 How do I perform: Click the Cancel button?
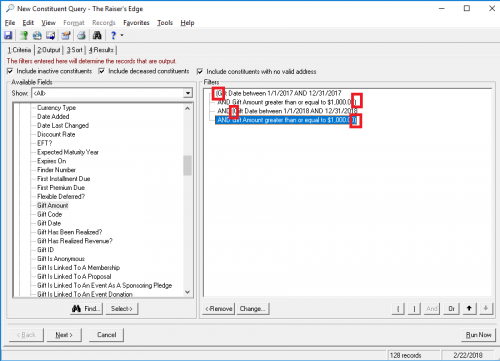[107, 335]
